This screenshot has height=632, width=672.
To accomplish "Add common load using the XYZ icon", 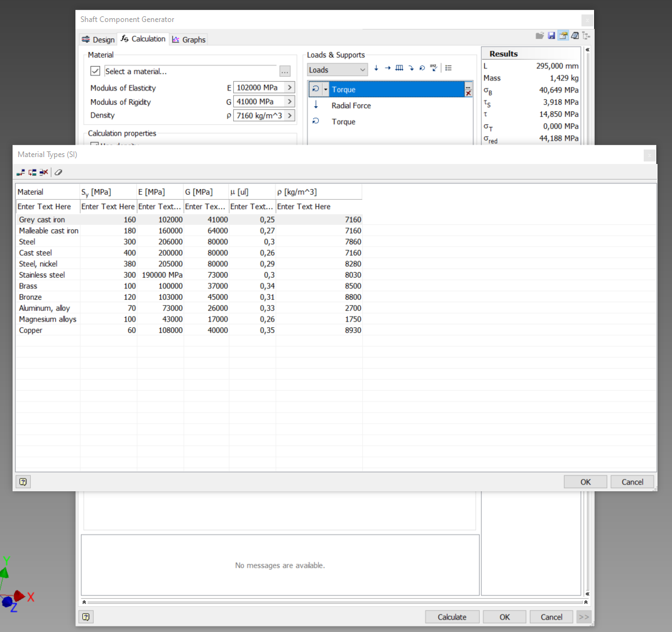I will pyautogui.click(x=434, y=68).
